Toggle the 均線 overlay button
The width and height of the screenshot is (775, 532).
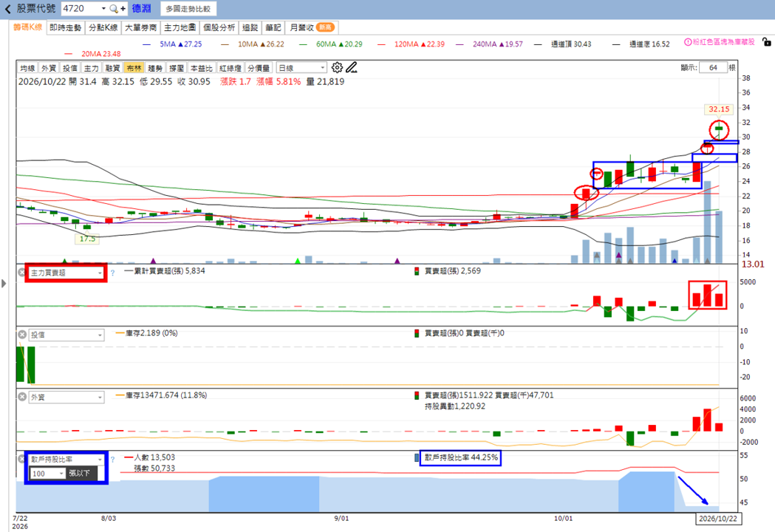[x=27, y=68]
